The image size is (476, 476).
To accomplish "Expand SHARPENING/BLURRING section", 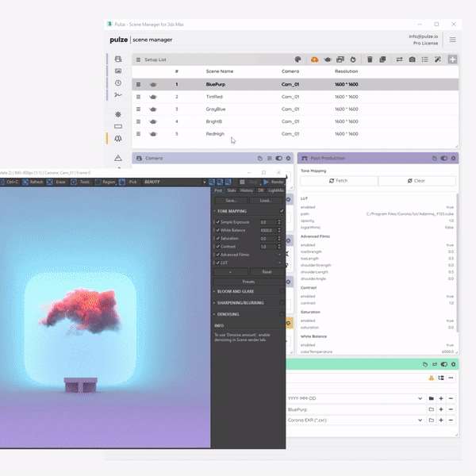I will click(214, 303).
